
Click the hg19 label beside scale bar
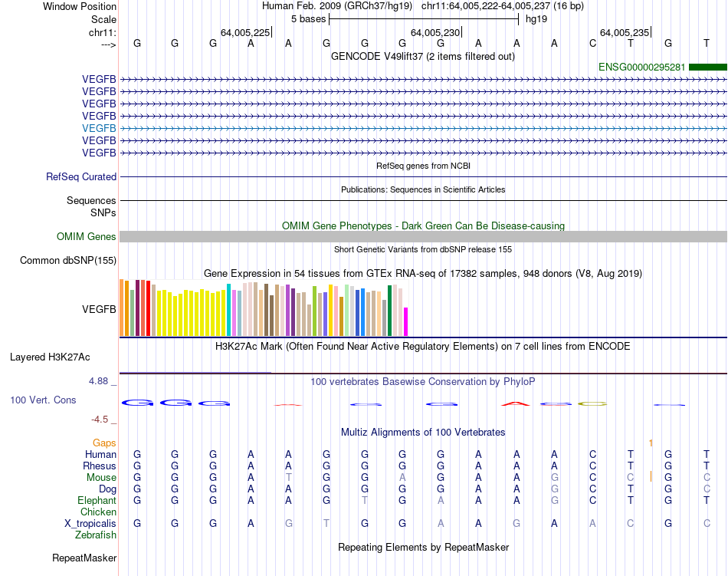(536, 19)
